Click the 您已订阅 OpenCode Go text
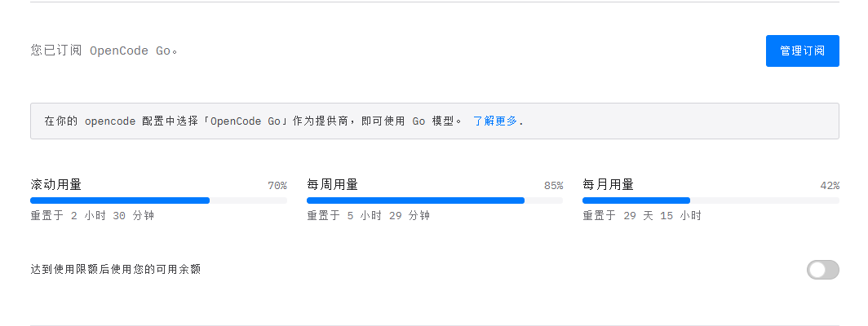The height and width of the screenshot is (326, 868). pyautogui.click(x=104, y=51)
